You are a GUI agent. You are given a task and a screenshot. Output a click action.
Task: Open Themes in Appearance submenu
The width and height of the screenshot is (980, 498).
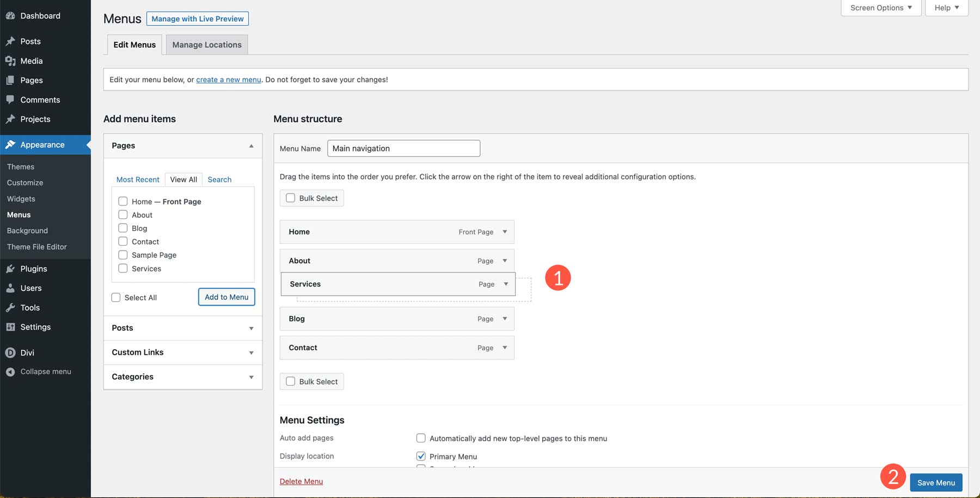coord(21,167)
